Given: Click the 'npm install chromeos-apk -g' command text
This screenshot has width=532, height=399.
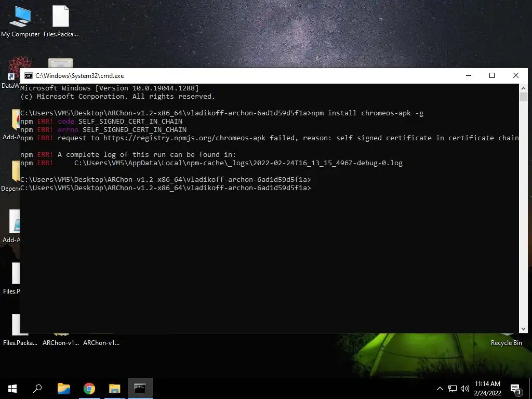Looking at the screenshot, I should pyautogui.click(x=367, y=113).
